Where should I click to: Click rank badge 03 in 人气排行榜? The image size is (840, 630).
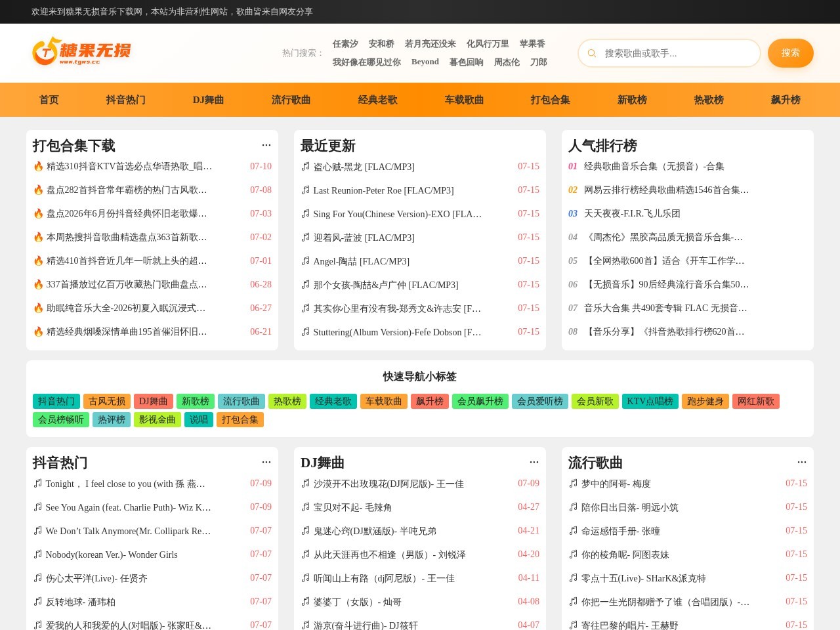[x=573, y=214]
